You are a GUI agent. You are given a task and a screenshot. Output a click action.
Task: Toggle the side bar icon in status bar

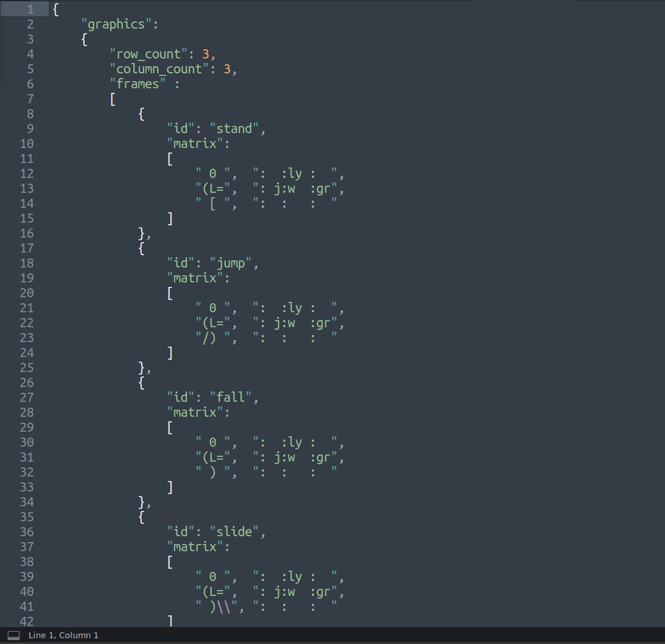click(x=14, y=635)
